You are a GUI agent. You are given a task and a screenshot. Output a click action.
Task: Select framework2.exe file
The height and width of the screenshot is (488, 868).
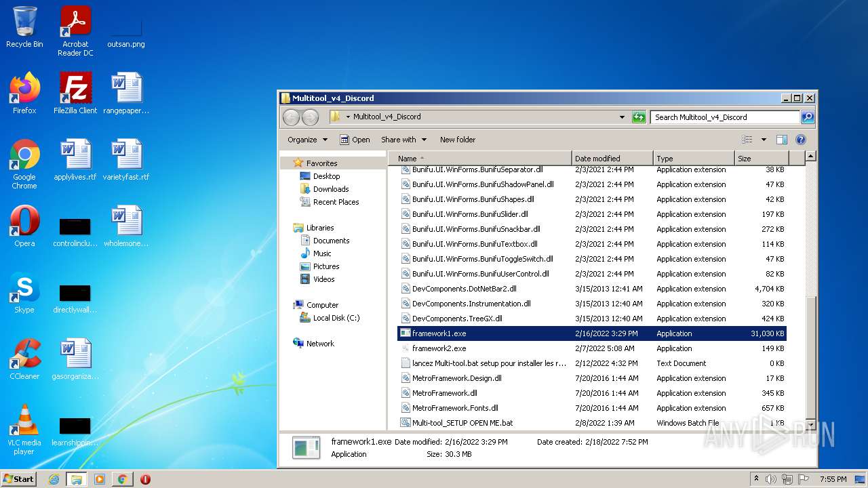coord(592,348)
